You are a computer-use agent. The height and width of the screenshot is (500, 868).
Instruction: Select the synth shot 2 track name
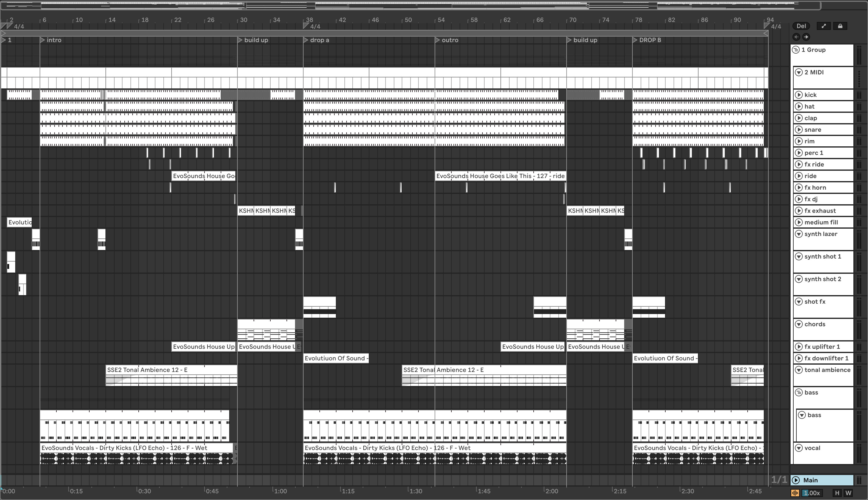823,279
